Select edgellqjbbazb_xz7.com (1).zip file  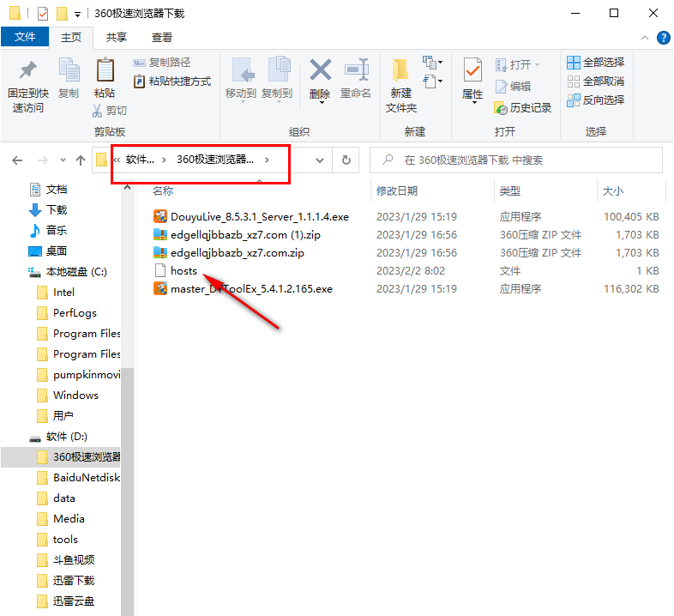pyautogui.click(x=245, y=235)
